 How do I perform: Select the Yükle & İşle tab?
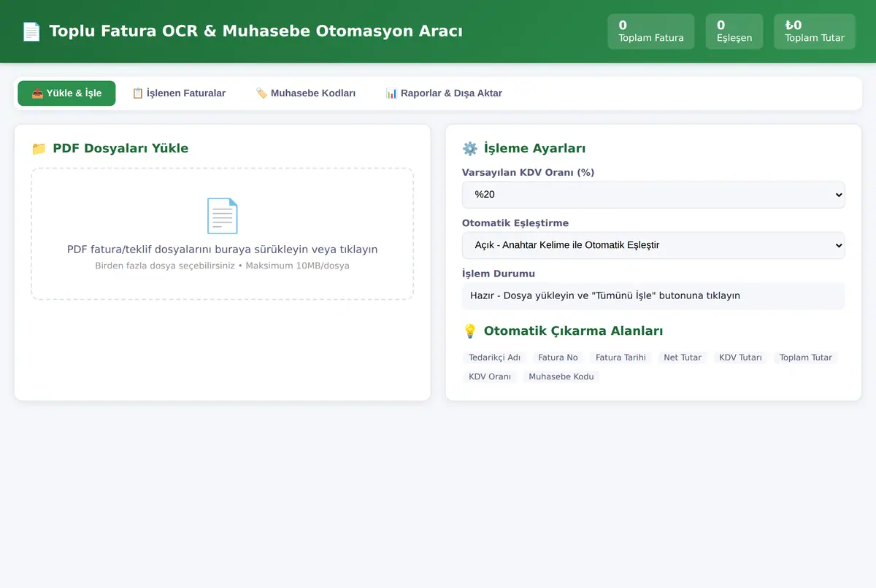click(x=66, y=93)
